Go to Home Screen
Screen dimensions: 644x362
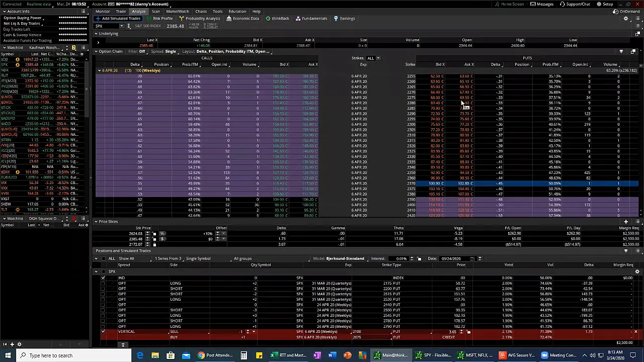click(509, 4)
